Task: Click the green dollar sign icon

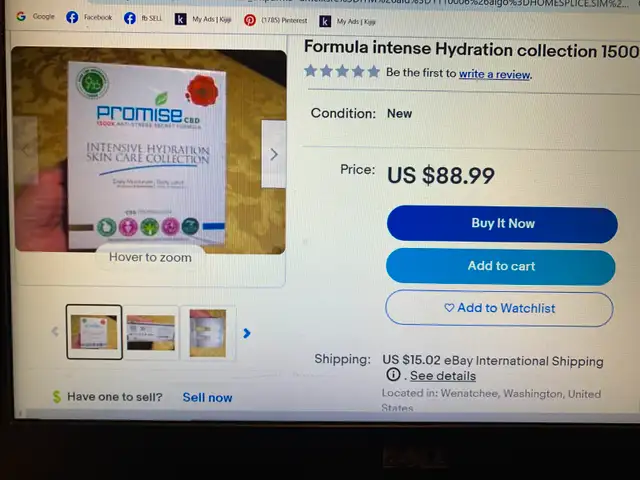Action: [x=57, y=396]
